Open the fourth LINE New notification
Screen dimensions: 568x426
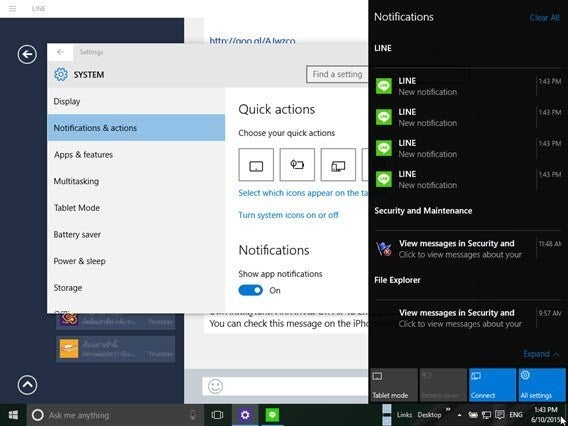click(x=468, y=179)
